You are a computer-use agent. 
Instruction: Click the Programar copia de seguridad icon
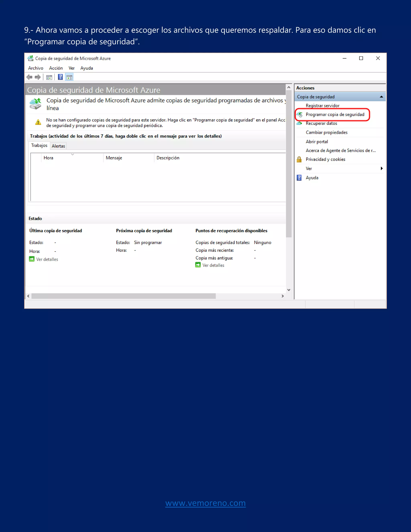pyautogui.click(x=300, y=114)
